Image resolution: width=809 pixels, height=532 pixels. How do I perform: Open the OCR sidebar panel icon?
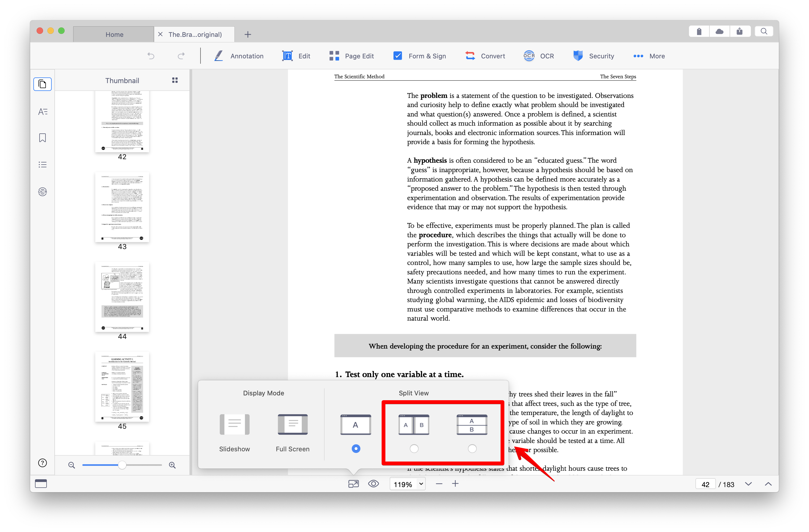tap(43, 191)
